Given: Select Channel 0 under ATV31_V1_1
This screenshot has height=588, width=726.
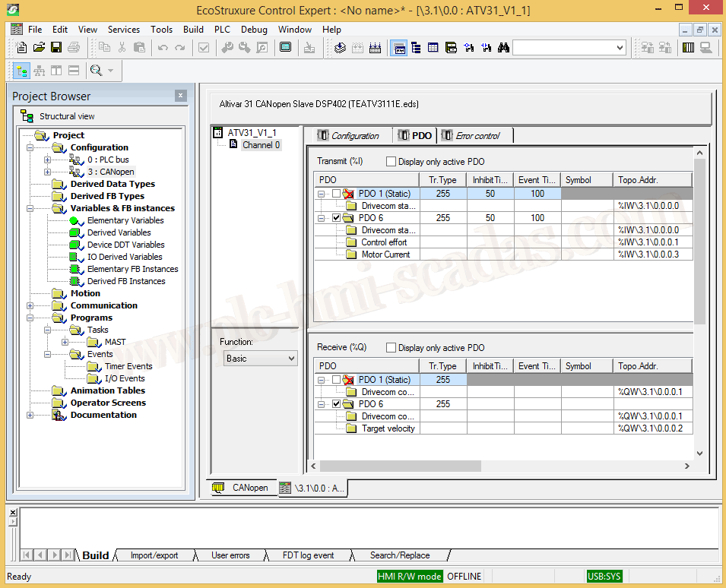Looking at the screenshot, I should click(x=261, y=145).
